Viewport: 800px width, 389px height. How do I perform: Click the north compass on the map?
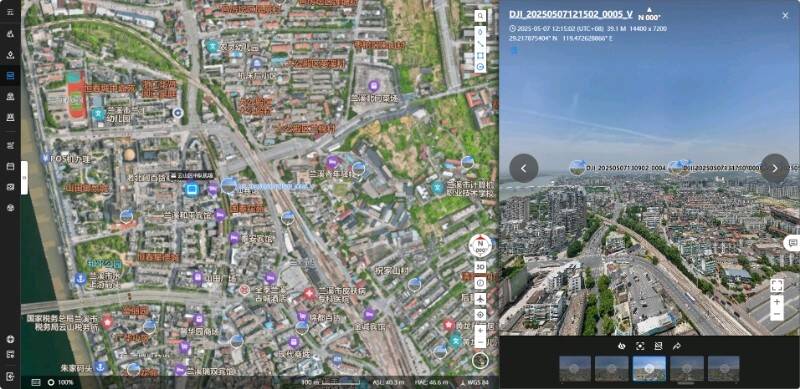pos(480,247)
